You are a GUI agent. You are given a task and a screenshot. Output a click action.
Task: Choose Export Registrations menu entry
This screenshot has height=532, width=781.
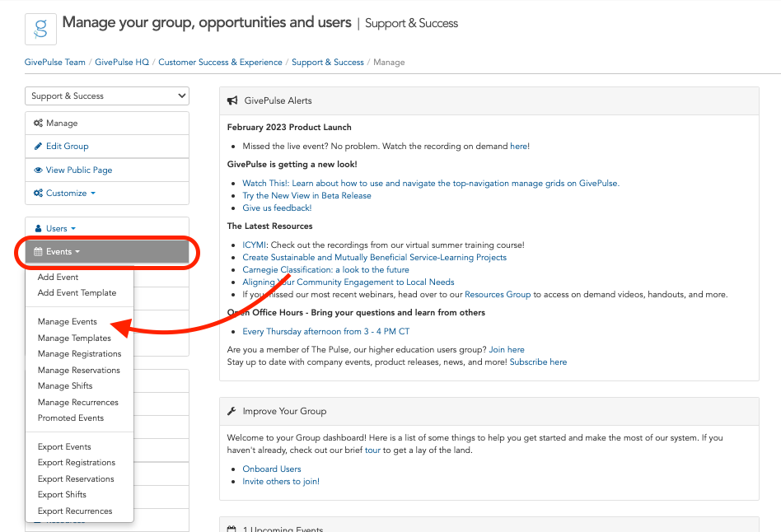[x=77, y=463]
